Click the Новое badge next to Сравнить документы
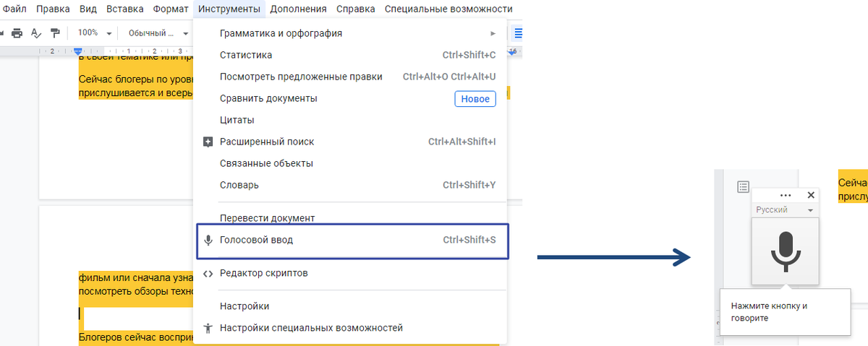868x346 pixels. (475, 99)
